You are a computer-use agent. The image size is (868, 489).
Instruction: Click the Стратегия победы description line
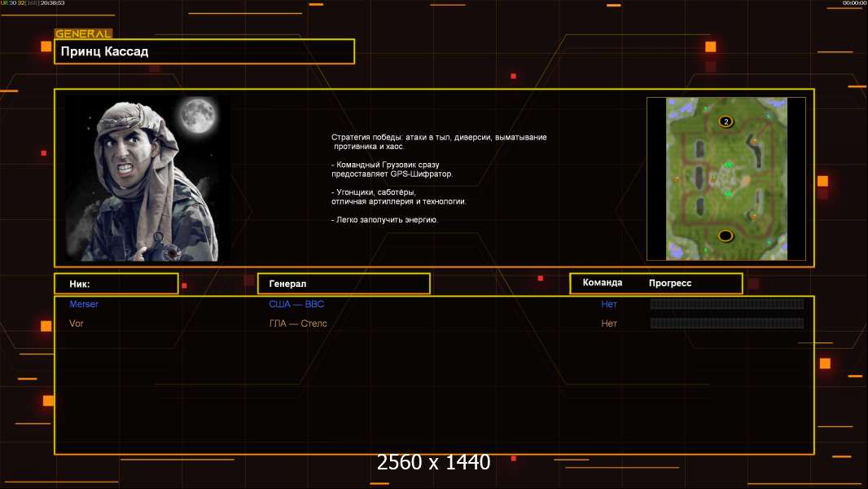point(439,142)
